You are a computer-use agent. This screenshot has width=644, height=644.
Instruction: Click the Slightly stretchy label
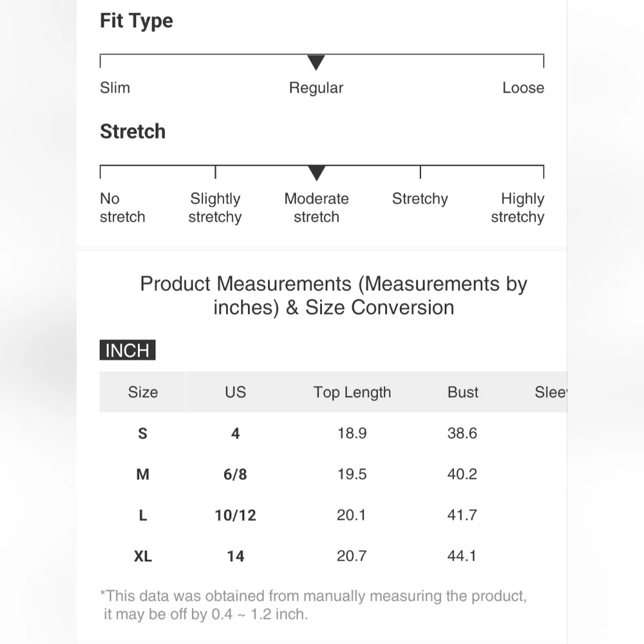215,207
